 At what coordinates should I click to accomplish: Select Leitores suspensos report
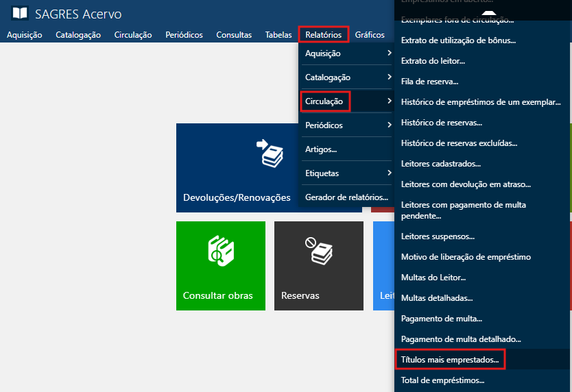click(x=438, y=236)
